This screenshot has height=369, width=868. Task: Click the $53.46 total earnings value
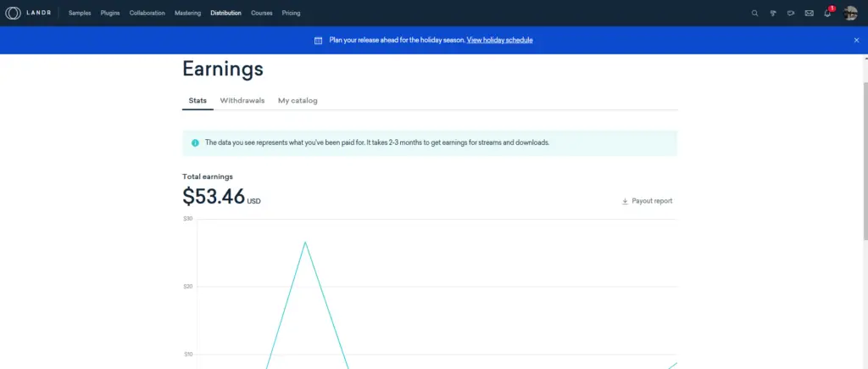[x=214, y=196]
